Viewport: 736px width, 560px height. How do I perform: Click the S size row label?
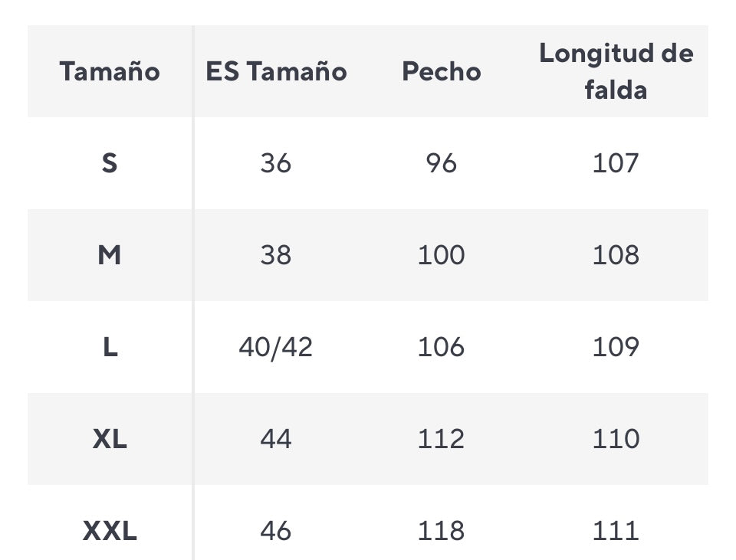point(110,162)
